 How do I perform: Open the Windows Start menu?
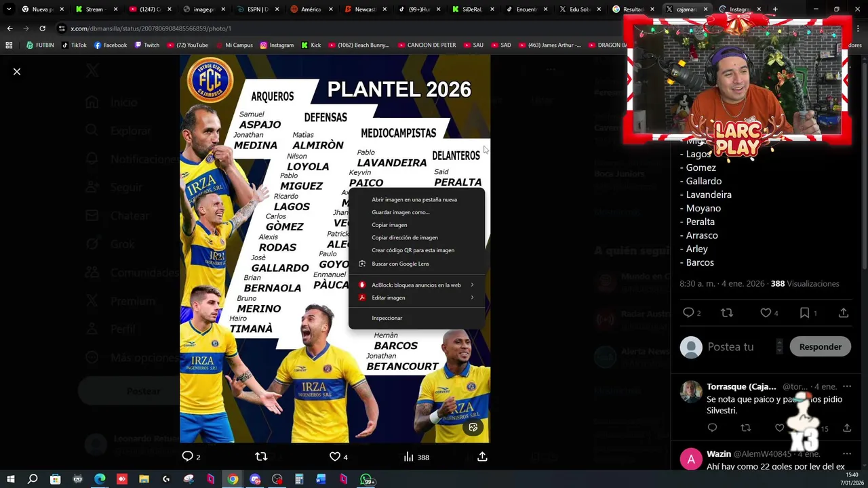11,479
